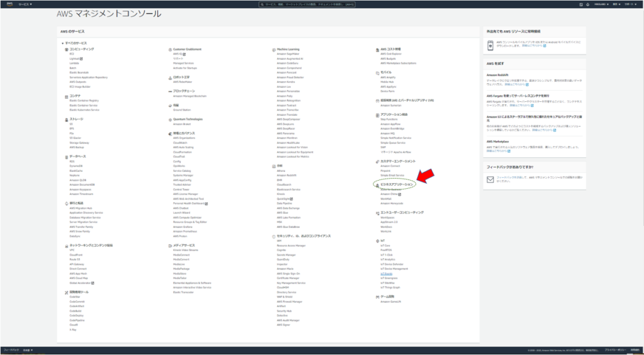Open the Amazon Braket link

coord(182,123)
